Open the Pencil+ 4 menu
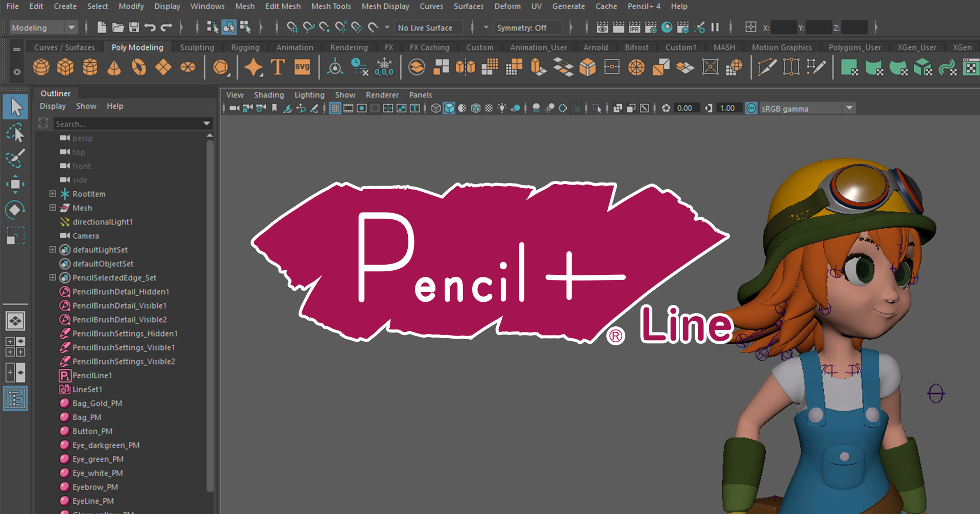 coord(644,6)
